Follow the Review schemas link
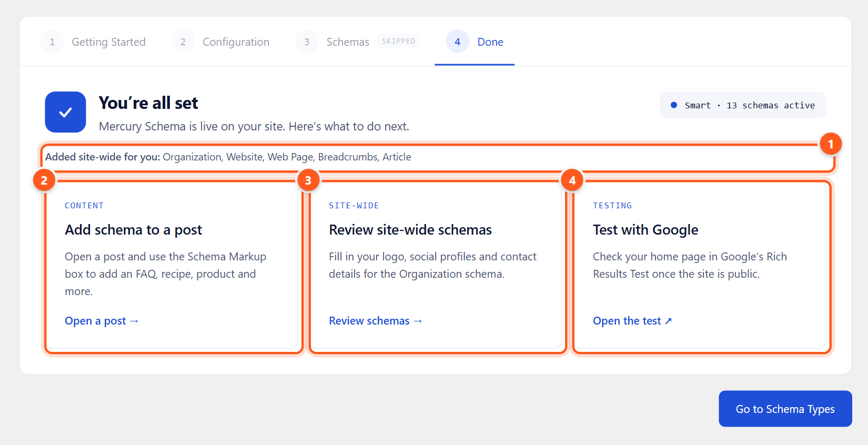This screenshot has height=445, width=868. (376, 321)
